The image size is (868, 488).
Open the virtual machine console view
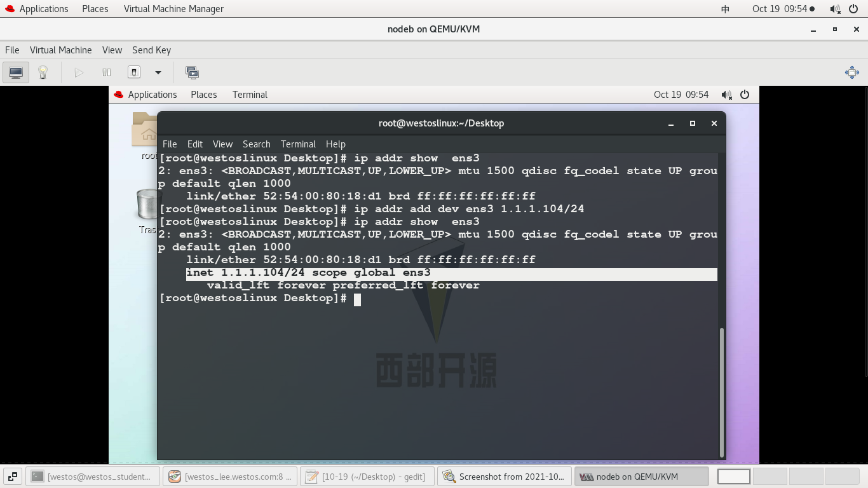pyautogui.click(x=15, y=72)
